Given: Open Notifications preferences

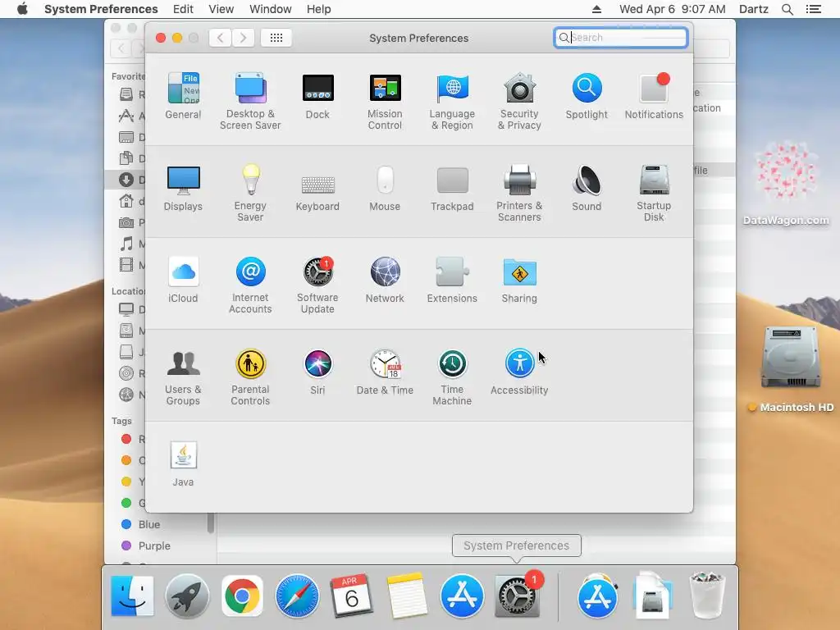Looking at the screenshot, I should (x=654, y=97).
